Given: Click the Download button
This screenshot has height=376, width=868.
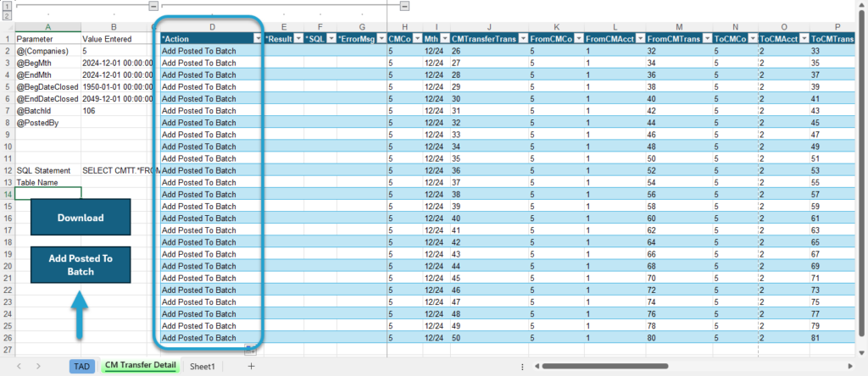Looking at the screenshot, I should tap(81, 218).
